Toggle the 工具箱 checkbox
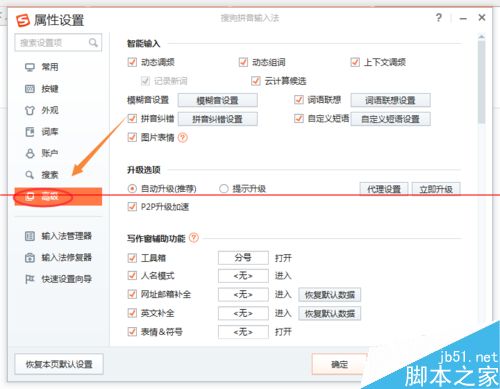This screenshot has height=389, width=500. pos(132,258)
